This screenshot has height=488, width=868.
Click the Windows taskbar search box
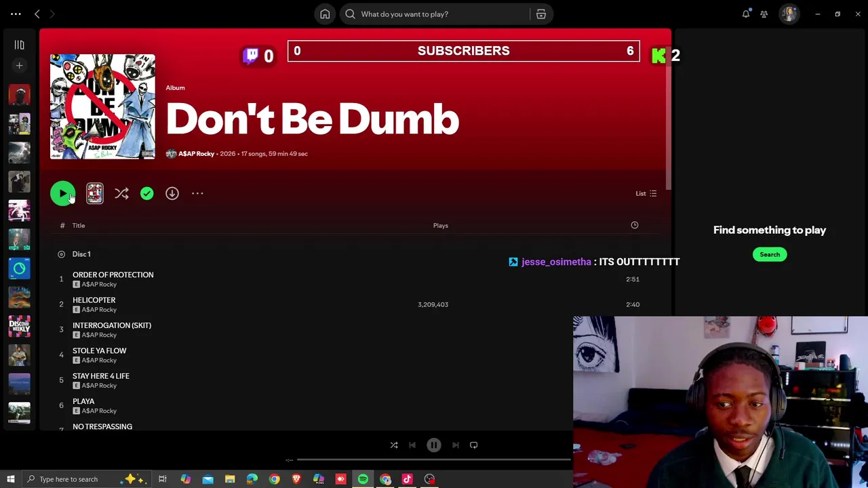(88, 479)
